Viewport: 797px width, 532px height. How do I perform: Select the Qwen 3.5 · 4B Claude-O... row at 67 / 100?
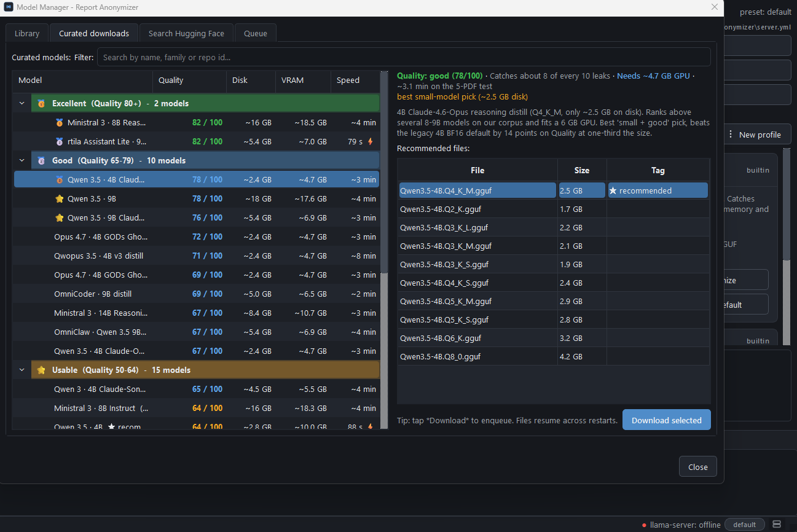click(196, 351)
